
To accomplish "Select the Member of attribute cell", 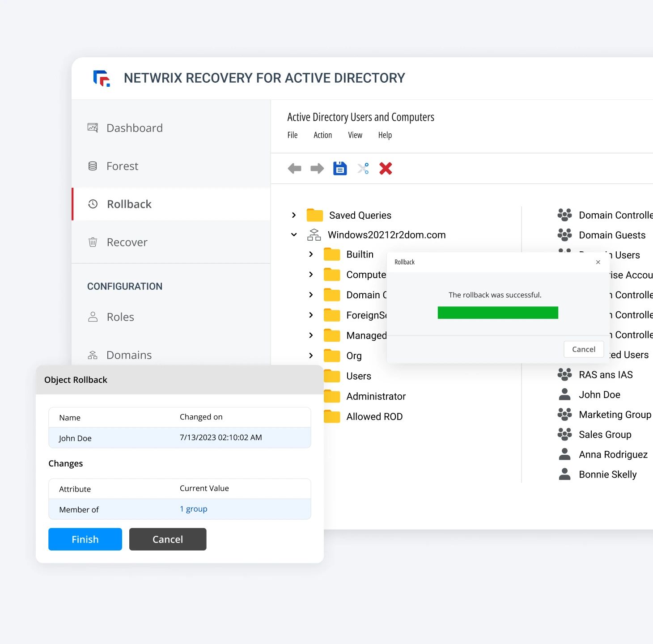I will (x=79, y=510).
